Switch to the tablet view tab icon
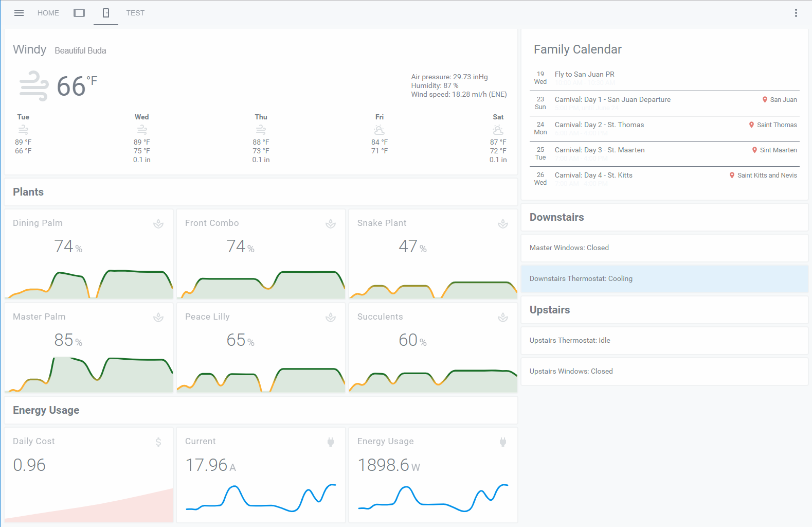This screenshot has height=527, width=812. [79, 13]
